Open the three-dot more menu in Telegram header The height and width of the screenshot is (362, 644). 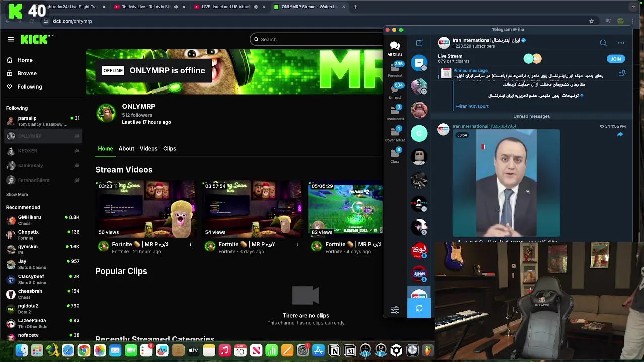tap(621, 43)
